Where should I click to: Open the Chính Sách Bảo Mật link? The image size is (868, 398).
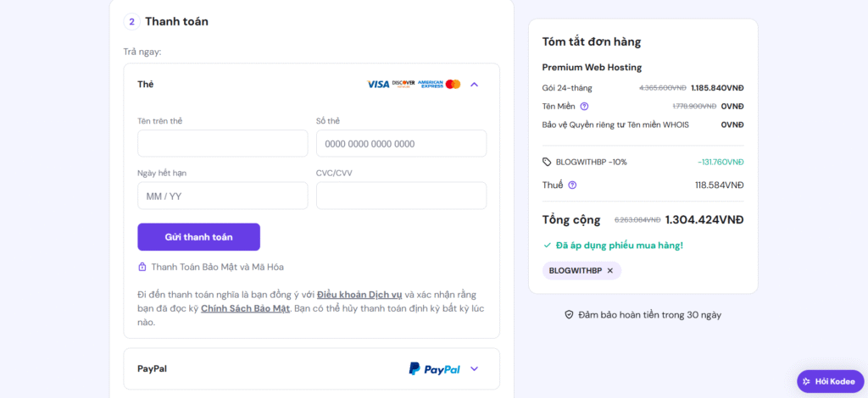tap(246, 308)
